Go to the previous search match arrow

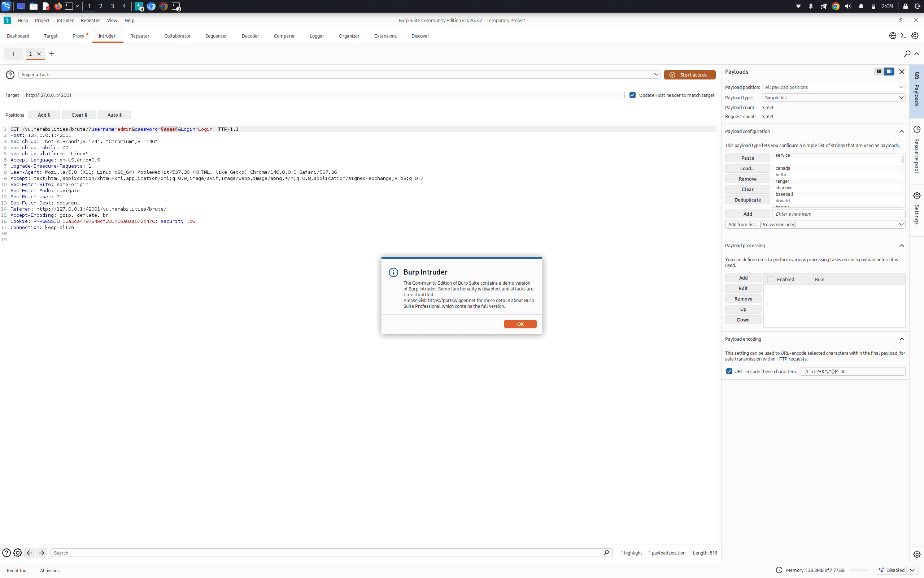[x=29, y=553]
